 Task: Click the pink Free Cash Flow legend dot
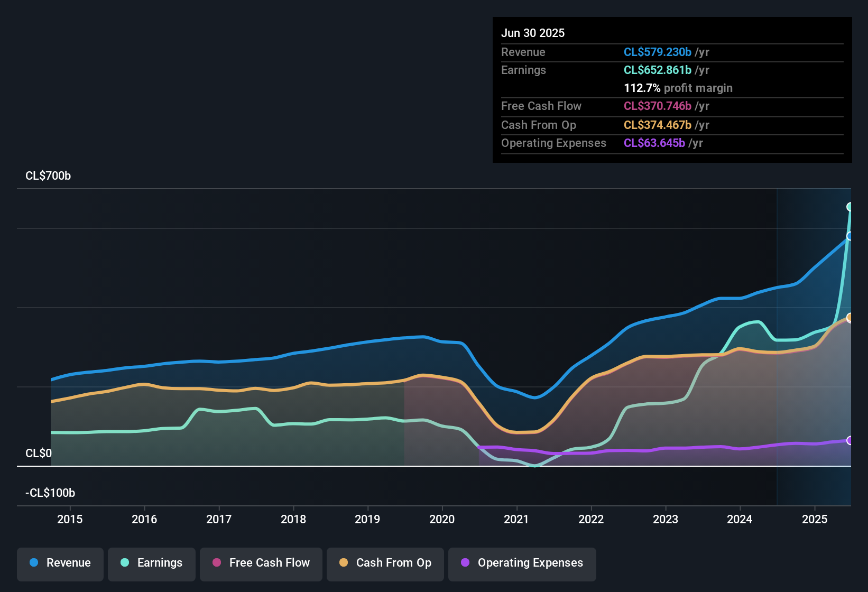point(216,563)
